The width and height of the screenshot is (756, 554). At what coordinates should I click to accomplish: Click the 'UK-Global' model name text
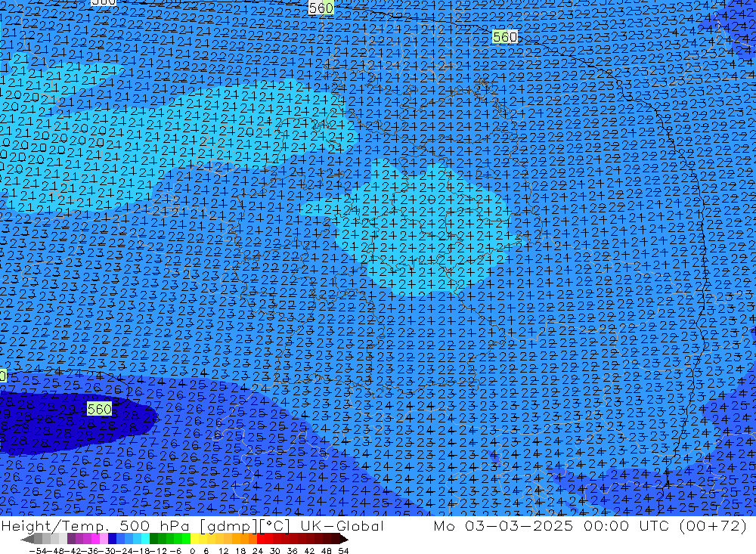[x=342, y=526]
